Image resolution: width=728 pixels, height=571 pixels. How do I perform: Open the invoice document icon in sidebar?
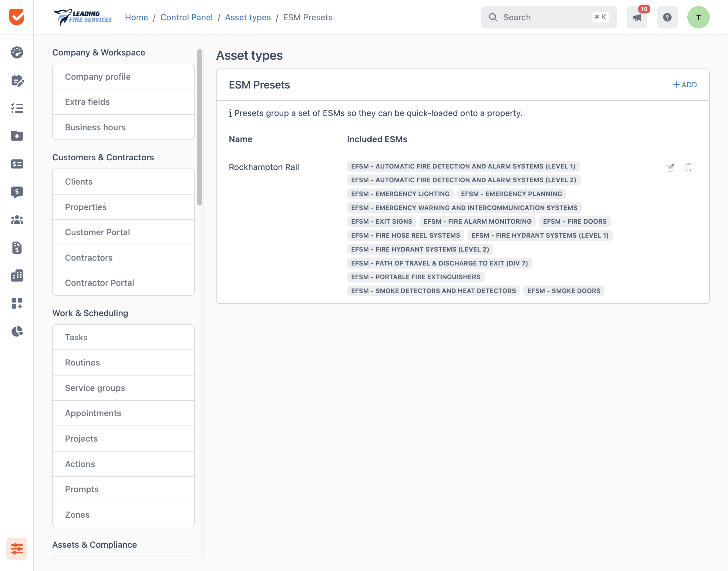tap(17, 247)
